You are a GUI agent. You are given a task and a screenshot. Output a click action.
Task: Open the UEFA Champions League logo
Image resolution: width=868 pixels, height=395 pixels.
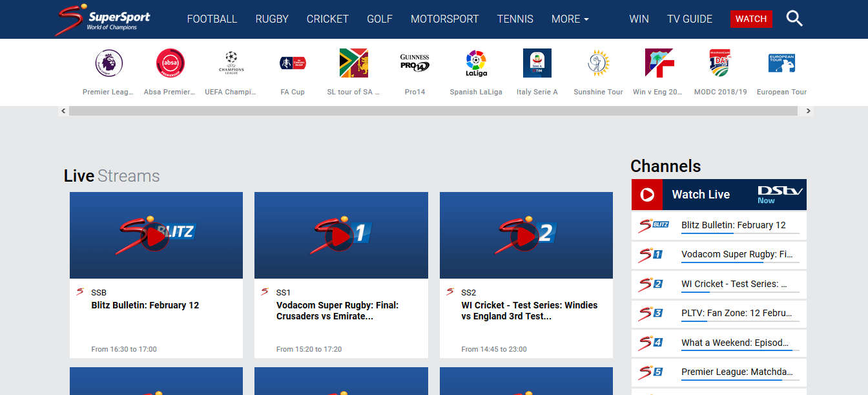click(x=231, y=63)
